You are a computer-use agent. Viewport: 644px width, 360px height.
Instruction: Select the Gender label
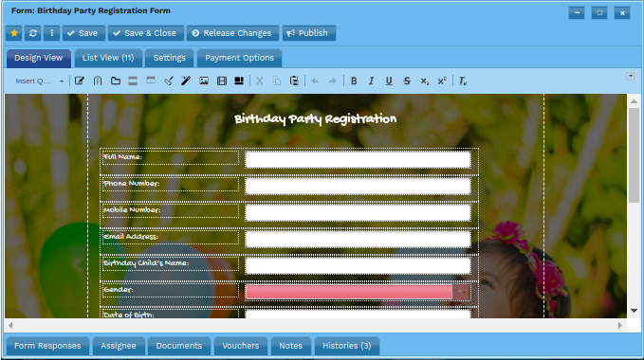[x=119, y=290]
